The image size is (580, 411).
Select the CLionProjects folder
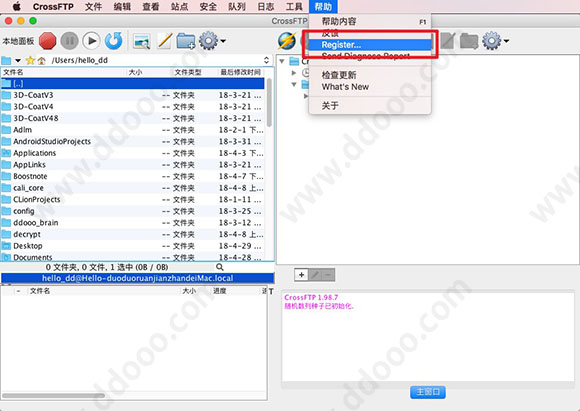pyautogui.click(x=133, y=200)
